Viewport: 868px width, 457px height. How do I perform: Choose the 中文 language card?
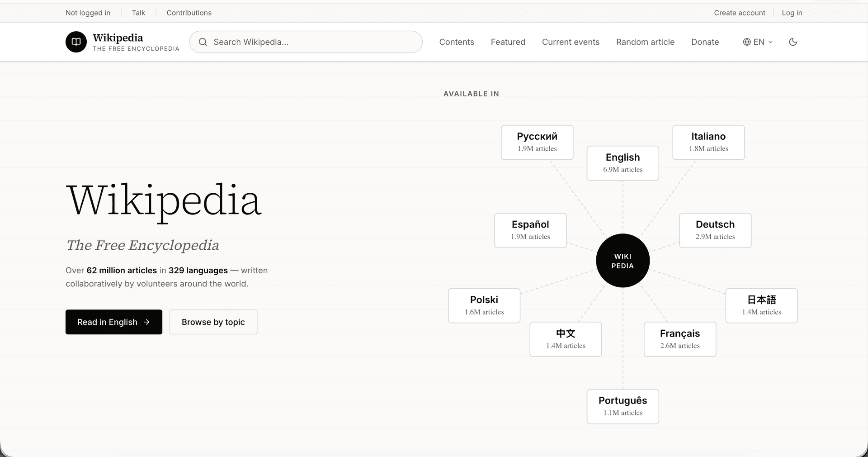tap(566, 339)
